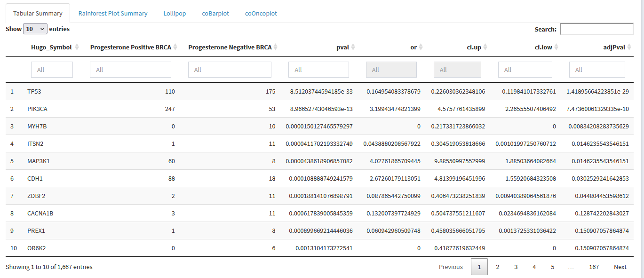Image resolution: width=644 pixels, height=278 pixels.
Task: Sort by ci.low column arrows
Action: 557,47
